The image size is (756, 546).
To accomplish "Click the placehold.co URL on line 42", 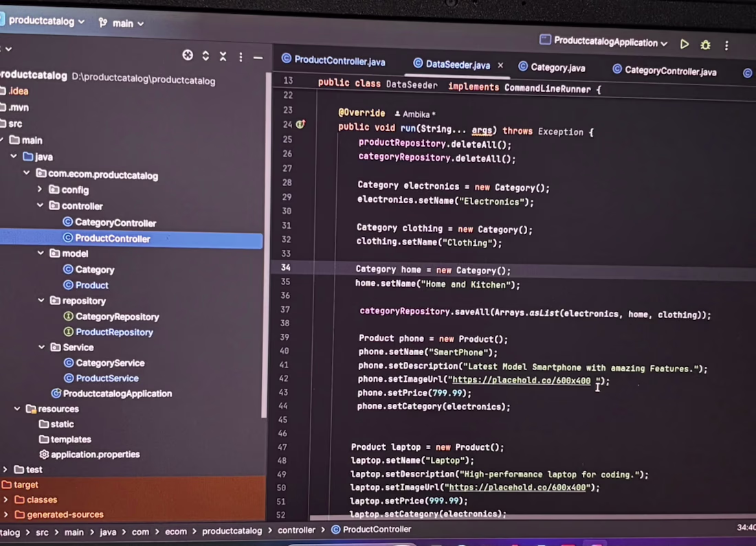I will 521,380.
